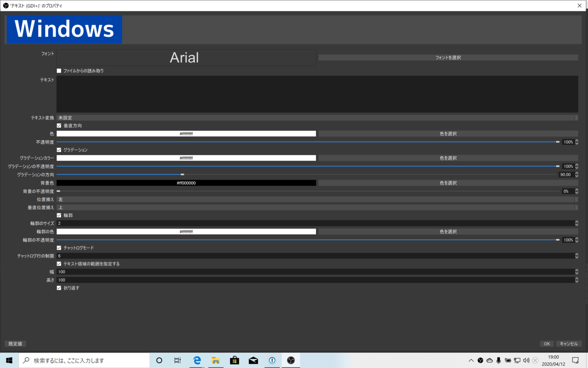
Task: Show hidden system tray icons
Action: pyautogui.click(x=471, y=361)
